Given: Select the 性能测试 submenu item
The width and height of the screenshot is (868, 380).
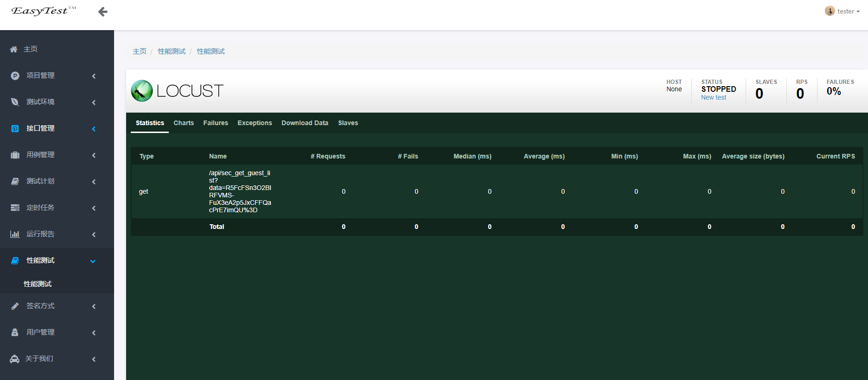Looking at the screenshot, I should coord(38,284).
